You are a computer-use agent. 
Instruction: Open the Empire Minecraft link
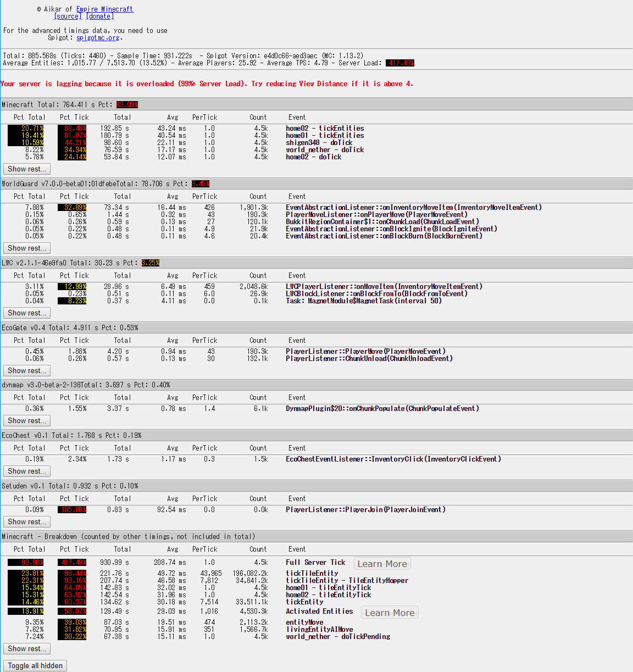click(x=104, y=9)
